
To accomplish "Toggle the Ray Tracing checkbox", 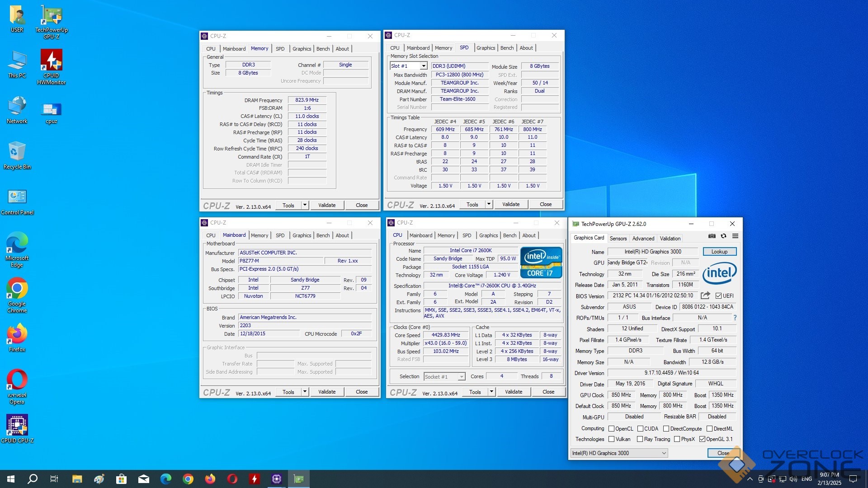I will [x=640, y=439].
